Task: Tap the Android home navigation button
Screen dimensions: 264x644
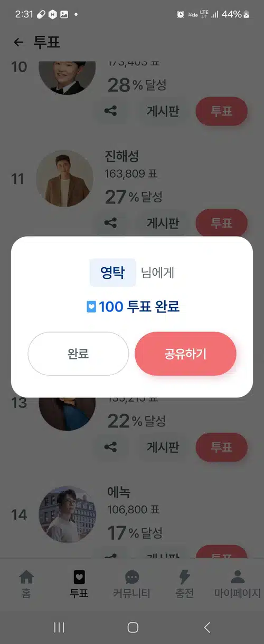Action: pyautogui.click(x=133, y=627)
